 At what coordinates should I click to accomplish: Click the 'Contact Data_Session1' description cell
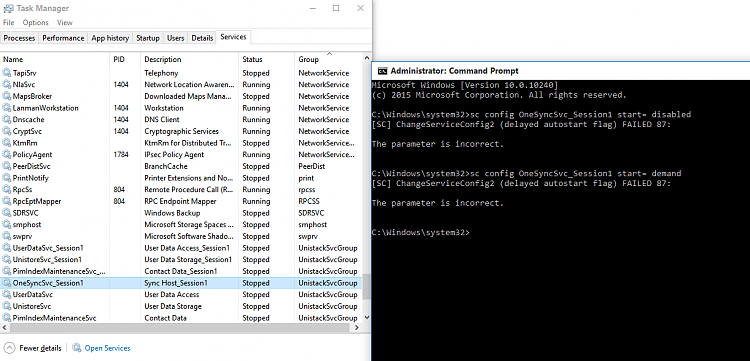[x=181, y=271]
